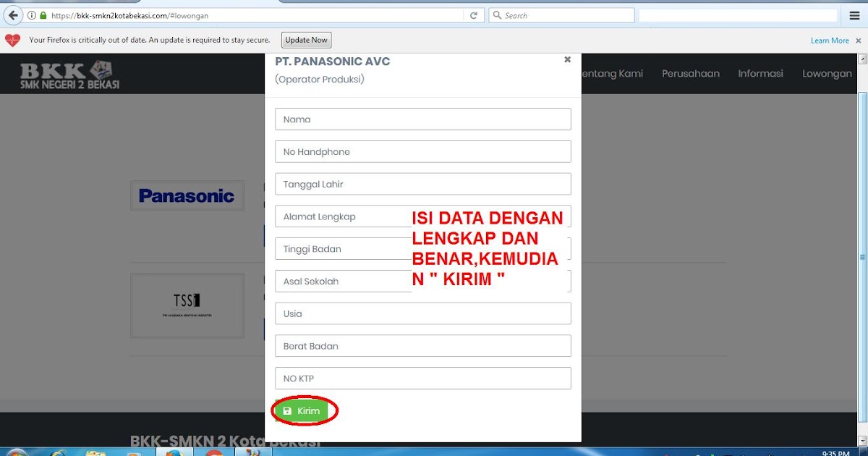
Task: Focus the NO KTP input field
Action: 423,379
